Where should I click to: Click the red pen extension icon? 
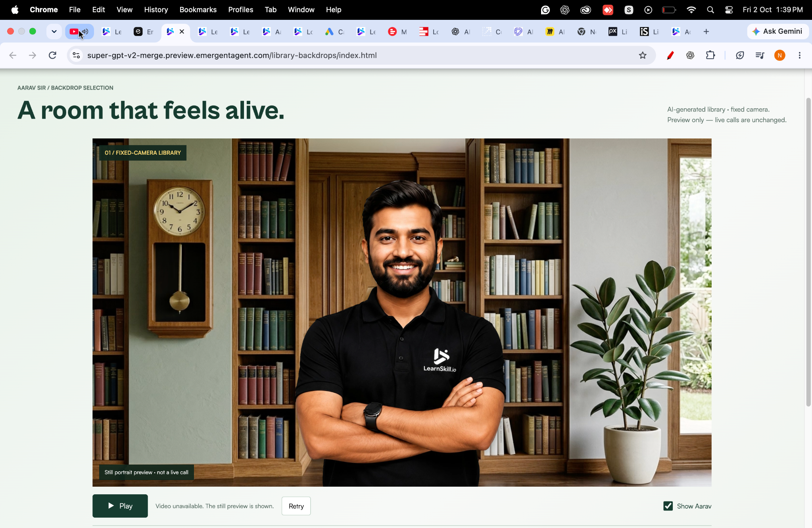pyautogui.click(x=670, y=56)
